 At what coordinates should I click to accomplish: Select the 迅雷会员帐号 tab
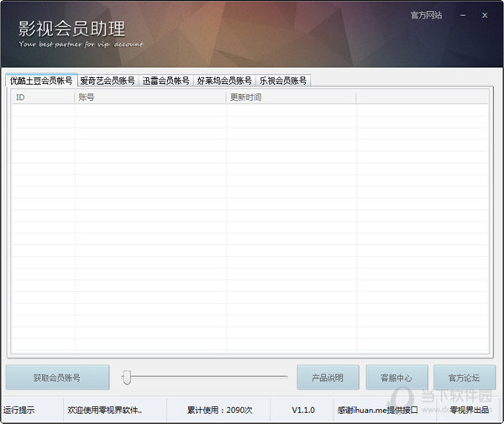coord(165,81)
